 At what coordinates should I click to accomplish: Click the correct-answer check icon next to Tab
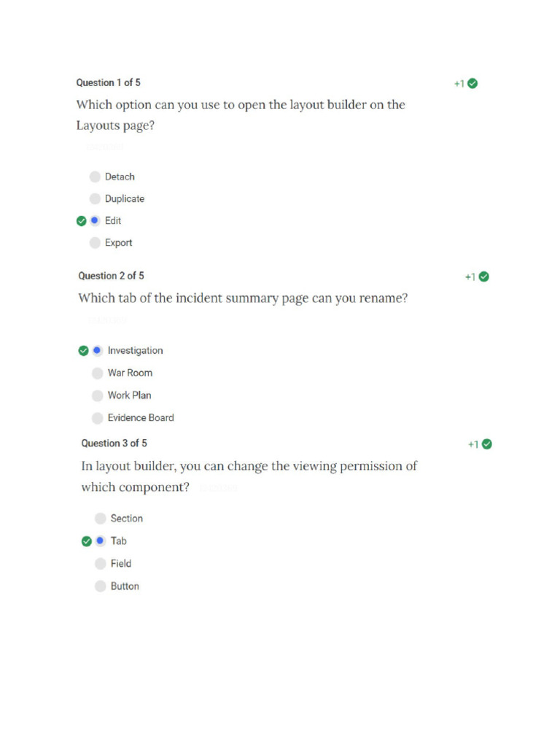[86, 542]
